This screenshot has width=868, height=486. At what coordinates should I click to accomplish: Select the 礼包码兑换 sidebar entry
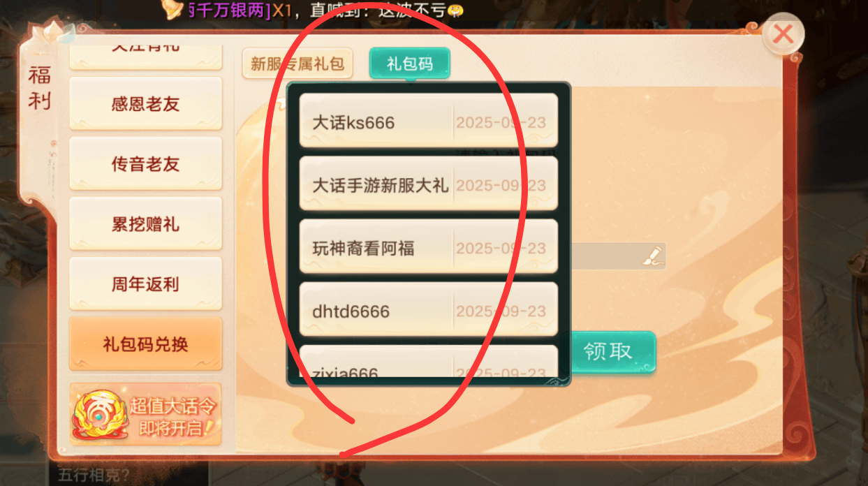tap(145, 344)
